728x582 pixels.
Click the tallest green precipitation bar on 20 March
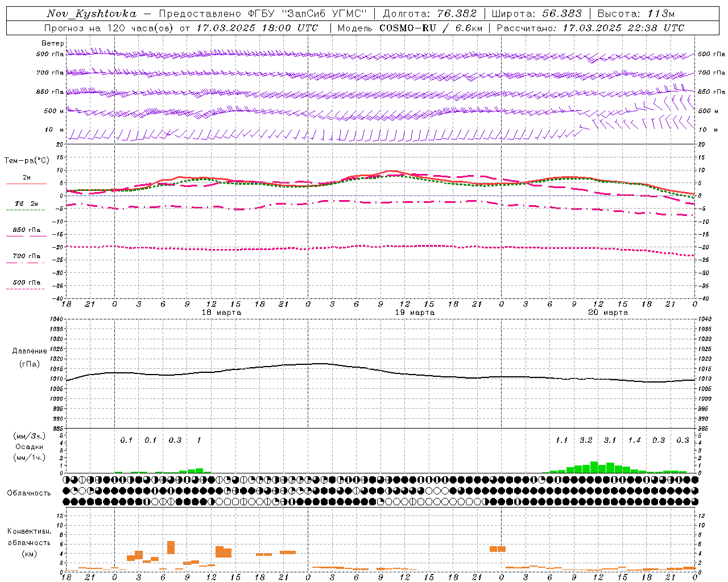[594, 467]
